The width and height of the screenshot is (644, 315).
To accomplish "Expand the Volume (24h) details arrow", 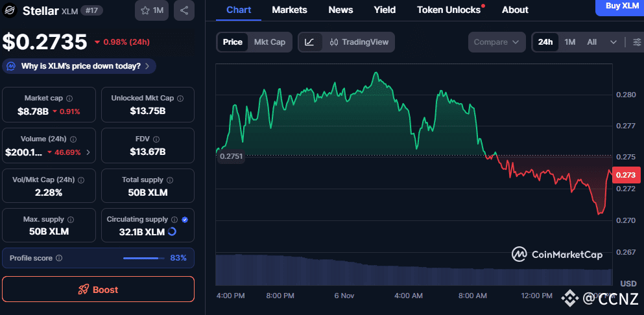I will click(88, 152).
